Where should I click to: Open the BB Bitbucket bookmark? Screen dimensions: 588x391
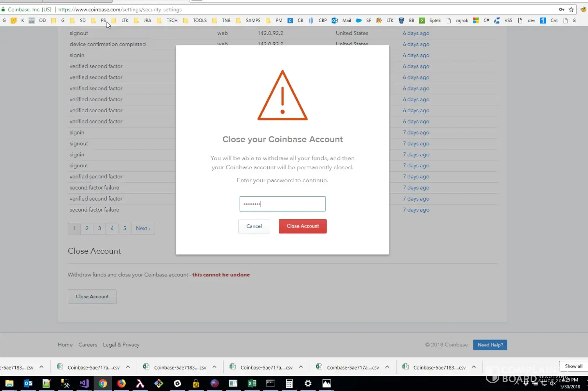tap(406, 20)
